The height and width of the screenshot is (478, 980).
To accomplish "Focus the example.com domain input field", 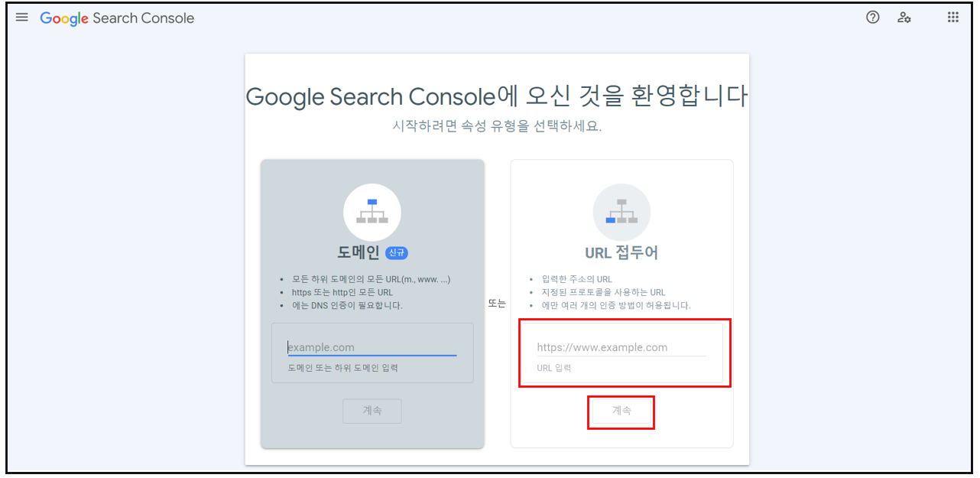I will pyautogui.click(x=372, y=347).
